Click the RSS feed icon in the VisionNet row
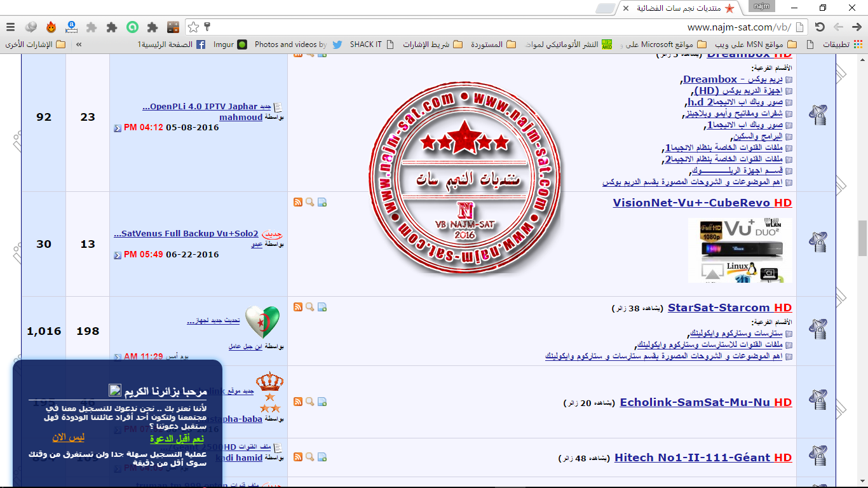 click(x=297, y=202)
